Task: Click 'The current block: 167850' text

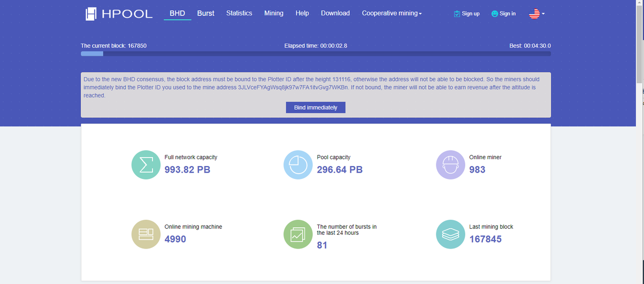Action: (x=114, y=46)
